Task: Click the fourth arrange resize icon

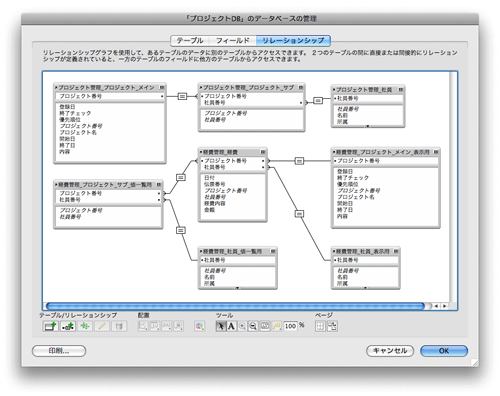Action: 178,326
